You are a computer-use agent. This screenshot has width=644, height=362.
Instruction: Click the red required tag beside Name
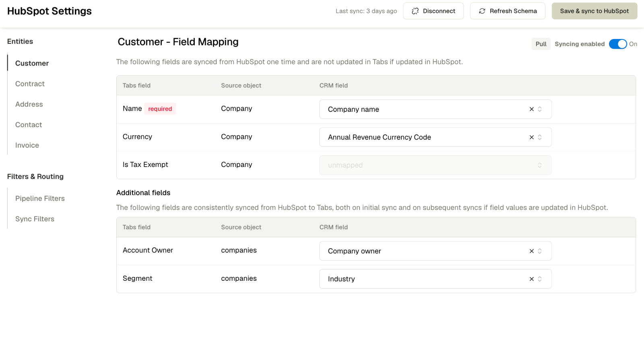160,109
